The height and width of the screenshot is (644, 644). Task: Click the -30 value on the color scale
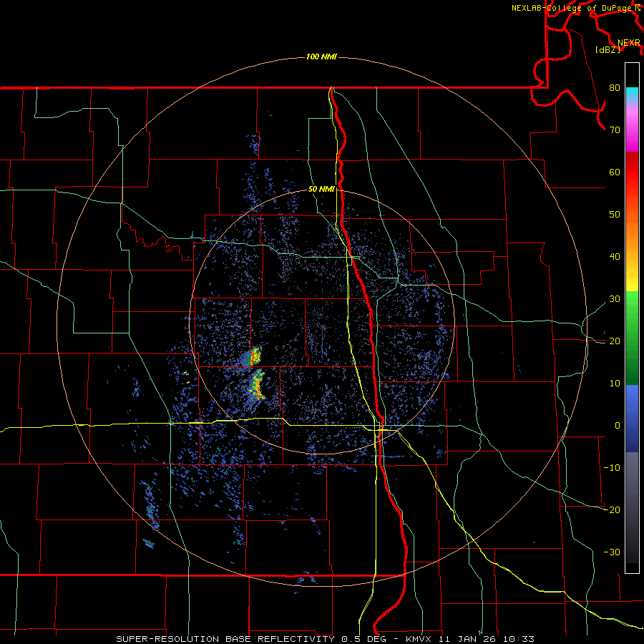tap(612, 552)
